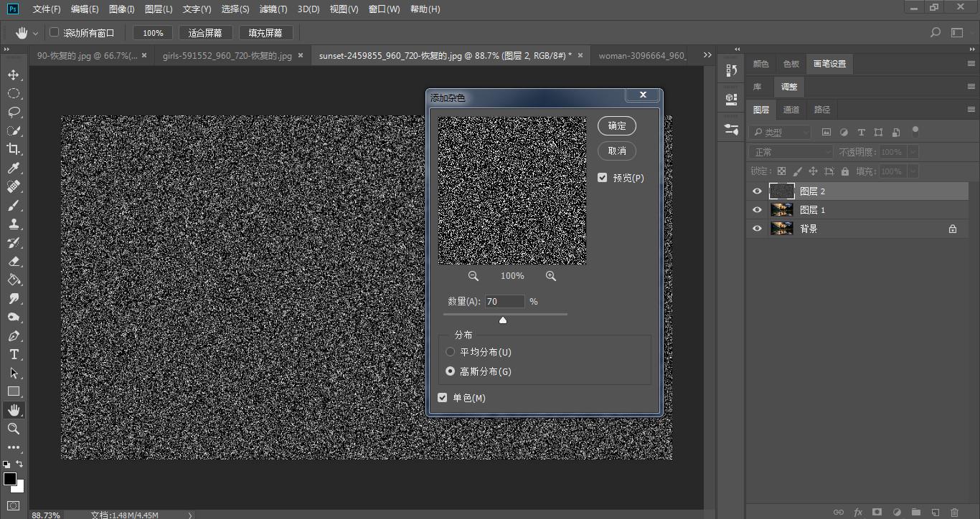The height and width of the screenshot is (519, 980).
Task: Select the Eyedropper tool
Action: click(x=14, y=168)
